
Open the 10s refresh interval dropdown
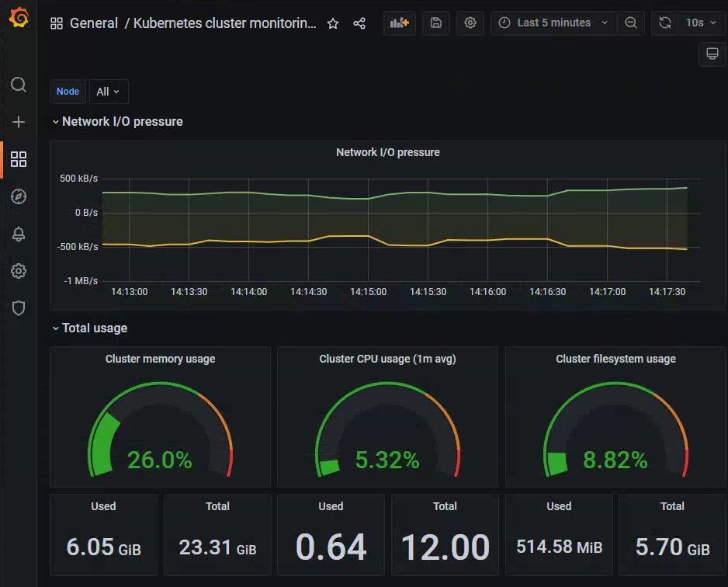[x=701, y=23]
